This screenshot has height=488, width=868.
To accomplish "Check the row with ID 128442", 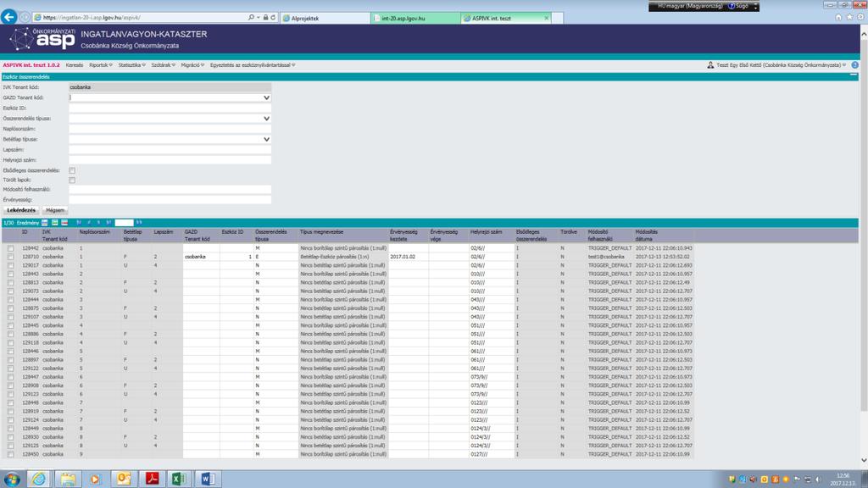I will pyautogui.click(x=10, y=248).
